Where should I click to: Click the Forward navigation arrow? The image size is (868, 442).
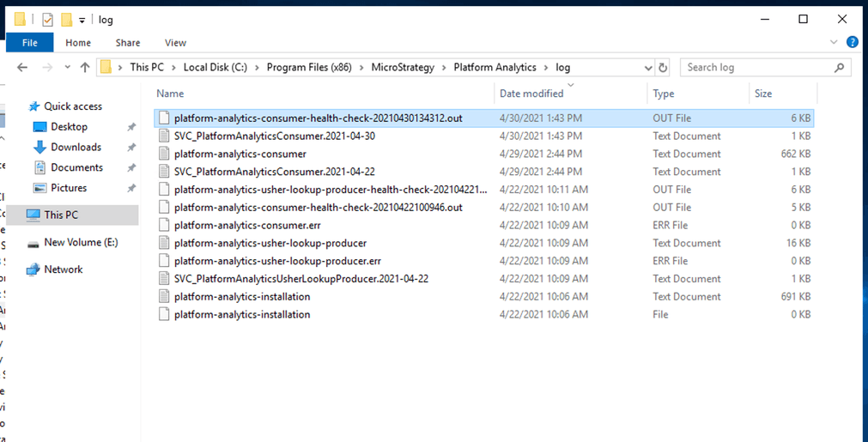[x=47, y=68]
